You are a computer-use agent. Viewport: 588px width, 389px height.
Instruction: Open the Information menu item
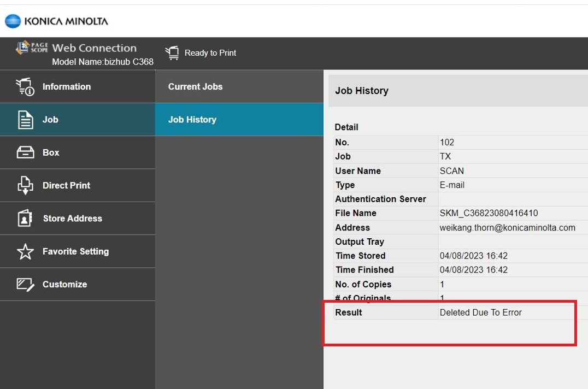[x=67, y=86]
